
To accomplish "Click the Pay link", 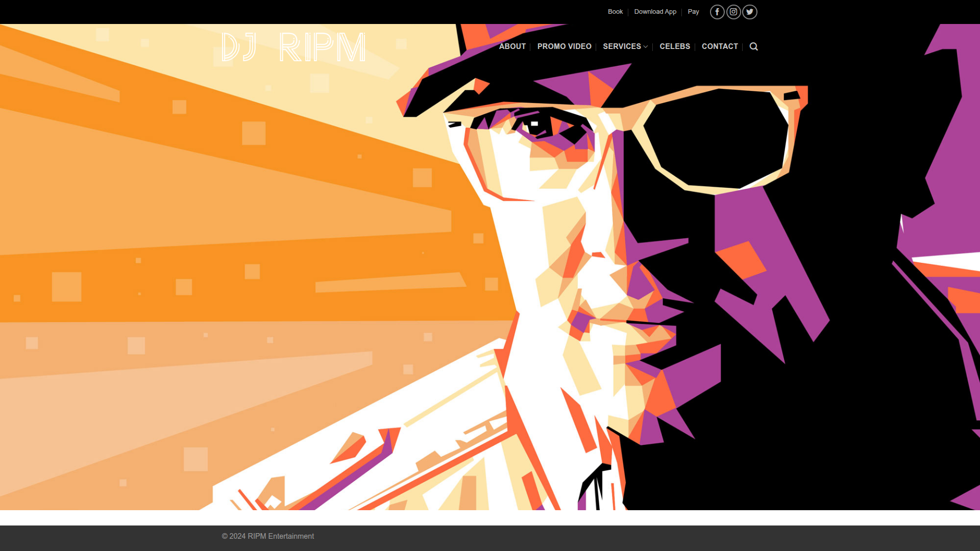I will pos(693,11).
